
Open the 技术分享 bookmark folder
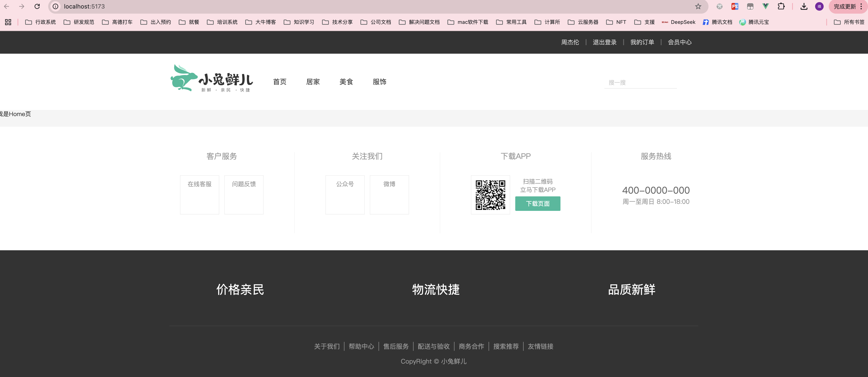(337, 22)
